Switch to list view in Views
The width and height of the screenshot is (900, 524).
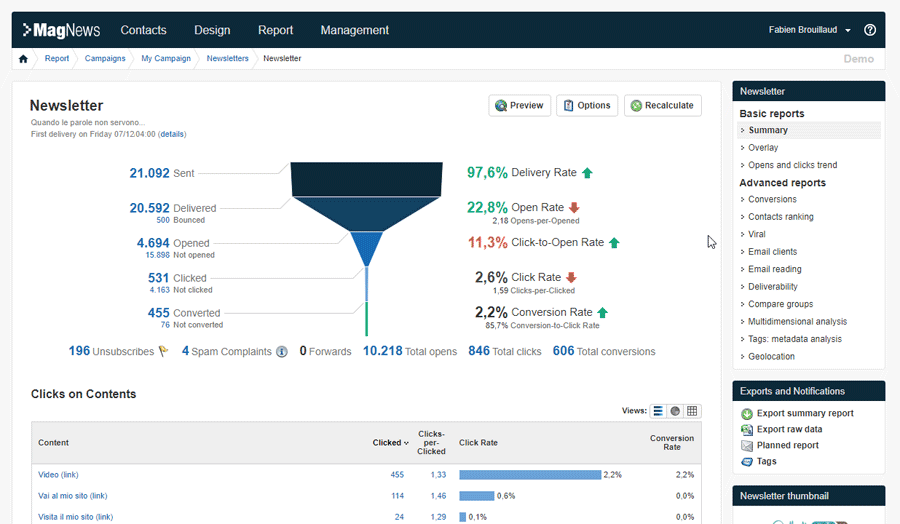click(x=658, y=411)
